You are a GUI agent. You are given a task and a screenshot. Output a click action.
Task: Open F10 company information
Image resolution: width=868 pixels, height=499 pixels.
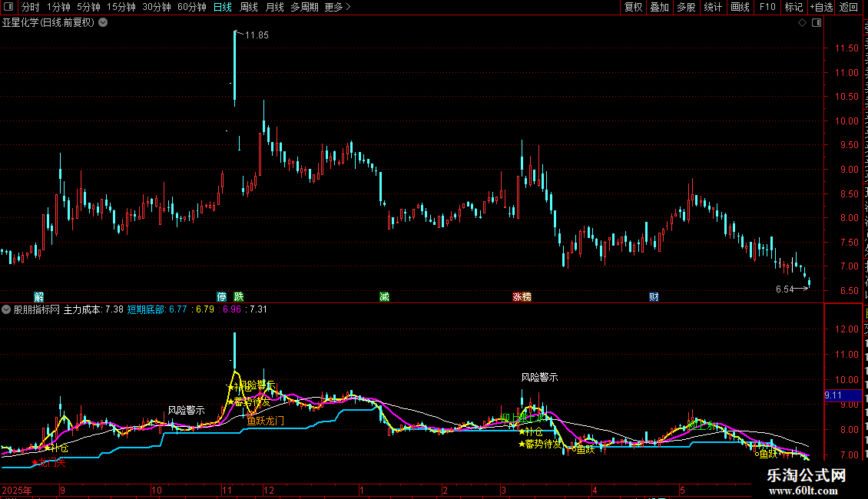[767, 7]
